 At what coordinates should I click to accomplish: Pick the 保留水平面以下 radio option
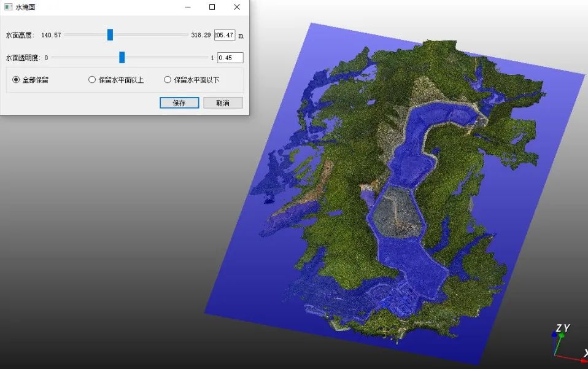point(168,80)
